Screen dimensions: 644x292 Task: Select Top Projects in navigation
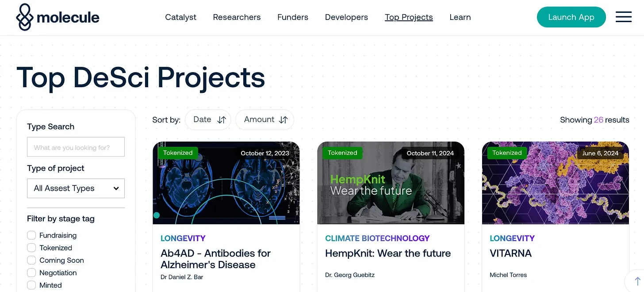(x=409, y=17)
